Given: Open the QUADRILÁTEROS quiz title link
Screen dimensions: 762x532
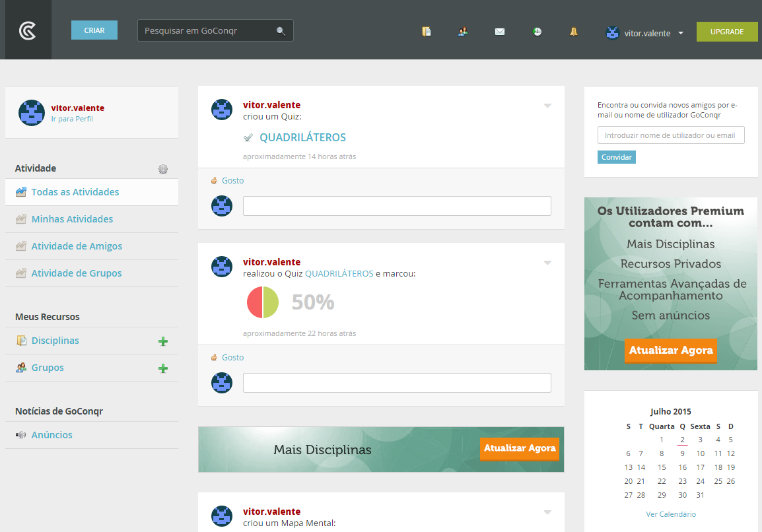Looking at the screenshot, I should tap(302, 137).
